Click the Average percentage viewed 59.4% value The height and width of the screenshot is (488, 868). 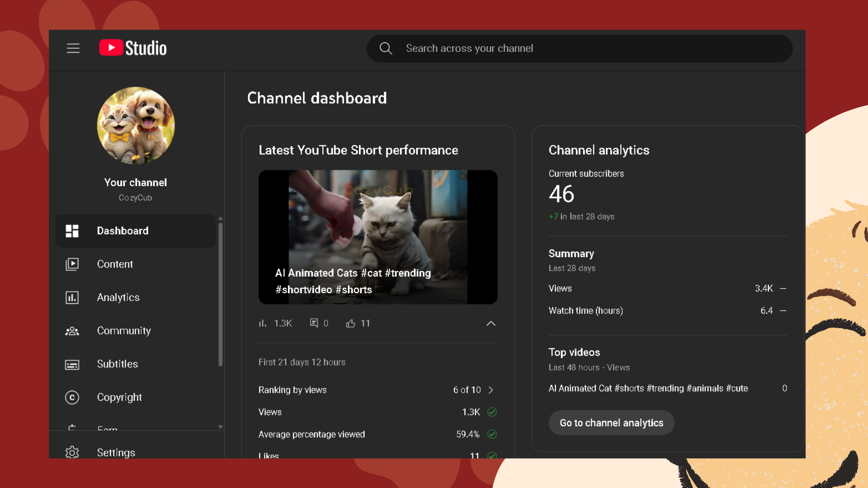click(468, 434)
